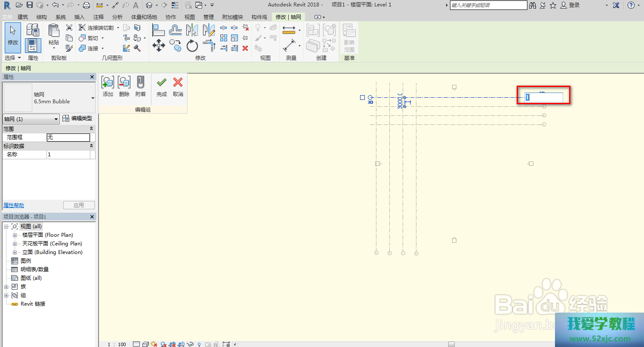This screenshot has height=347, width=644.
Task: Click the red Delete X in Modify panel
Action: [x=245, y=48]
